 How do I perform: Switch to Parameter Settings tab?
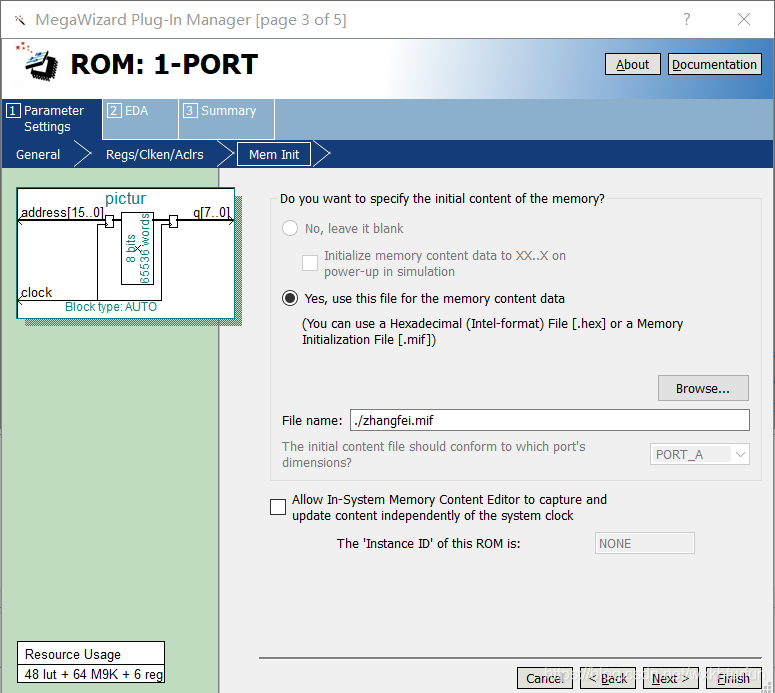pos(52,119)
